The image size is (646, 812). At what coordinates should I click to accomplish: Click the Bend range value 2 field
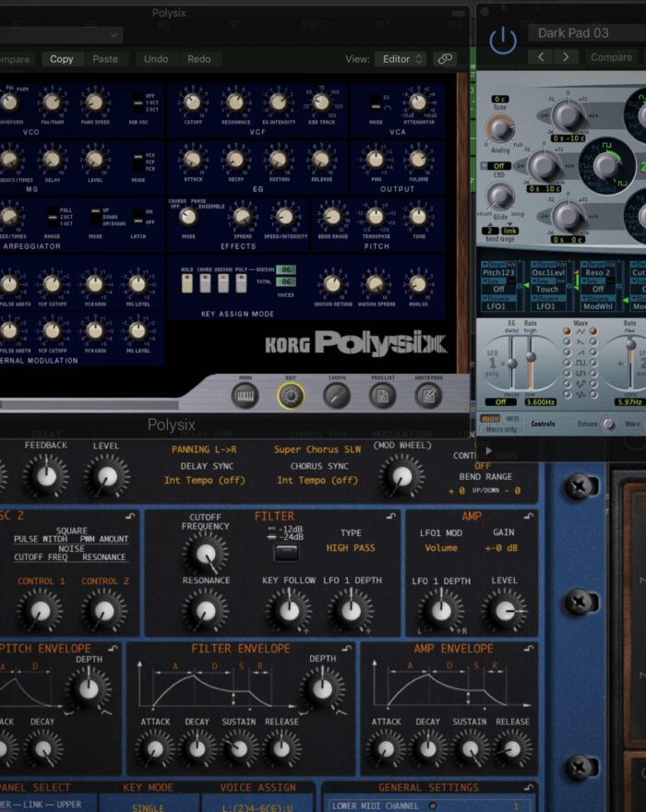click(489, 231)
